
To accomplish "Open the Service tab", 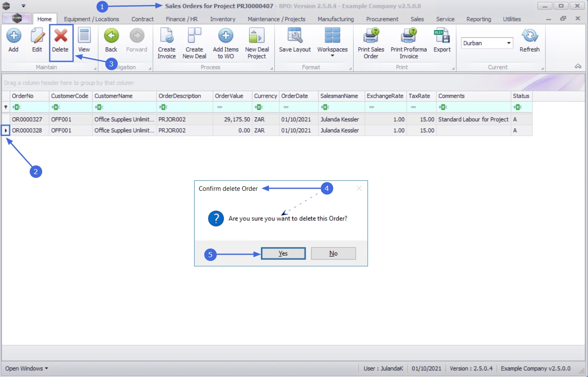I will click(x=445, y=19).
